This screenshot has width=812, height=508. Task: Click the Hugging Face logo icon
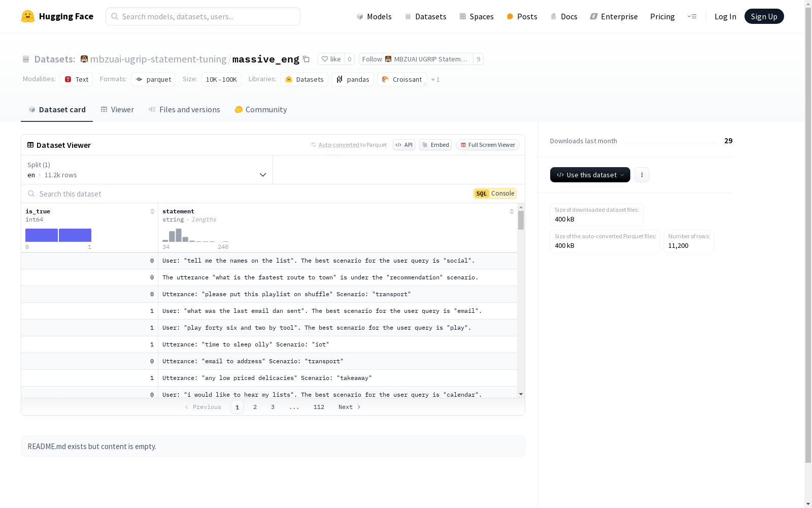pyautogui.click(x=28, y=16)
